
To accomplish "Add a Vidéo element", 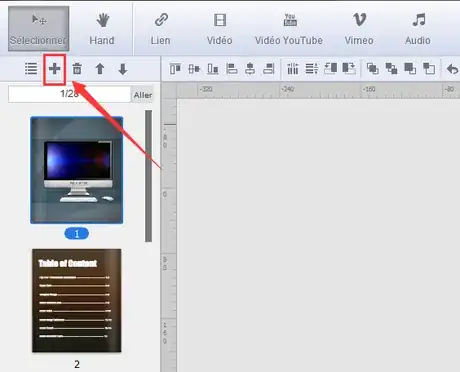I will pyautogui.click(x=219, y=29).
